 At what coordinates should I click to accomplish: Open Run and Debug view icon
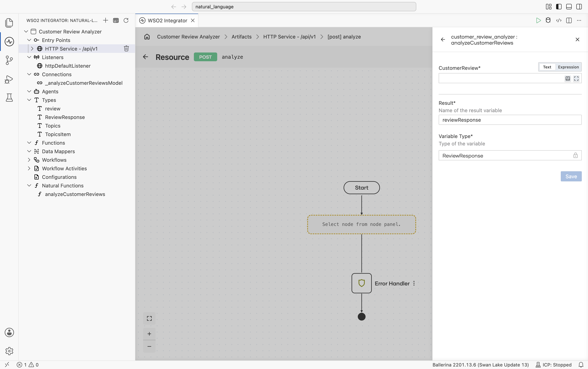click(x=9, y=79)
